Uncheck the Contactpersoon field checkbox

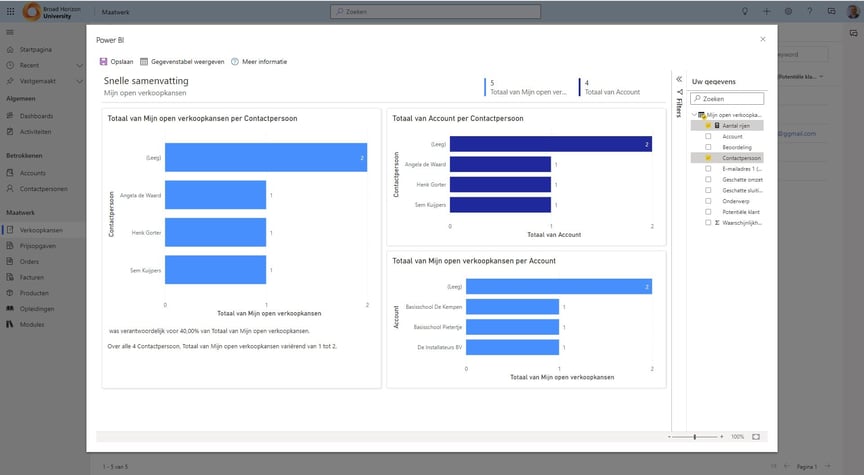pyautogui.click(x=708, y=158)
